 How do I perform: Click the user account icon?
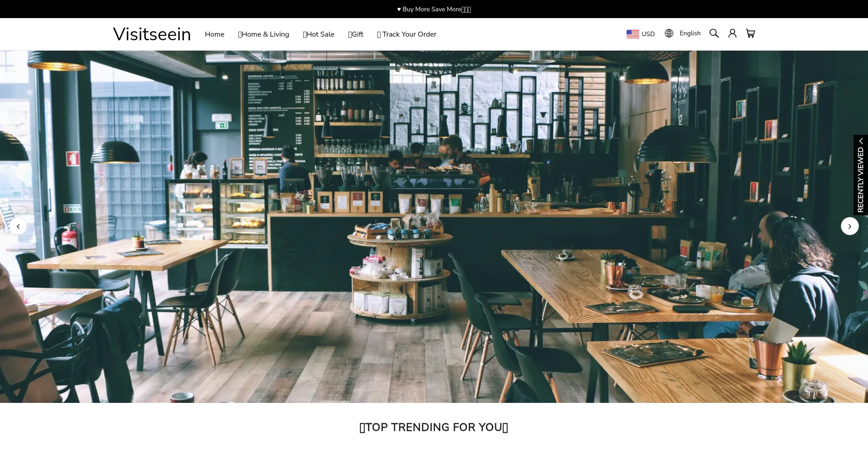coord(732,33)
